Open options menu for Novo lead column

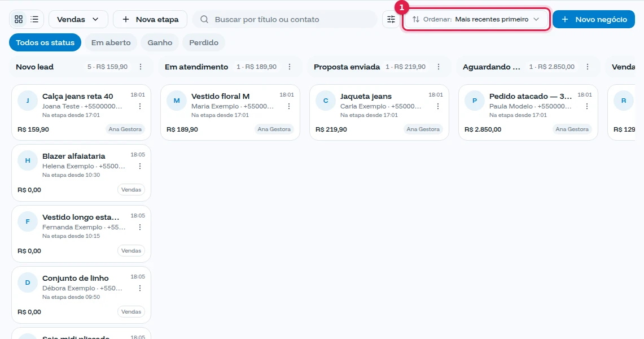point(141,67)
